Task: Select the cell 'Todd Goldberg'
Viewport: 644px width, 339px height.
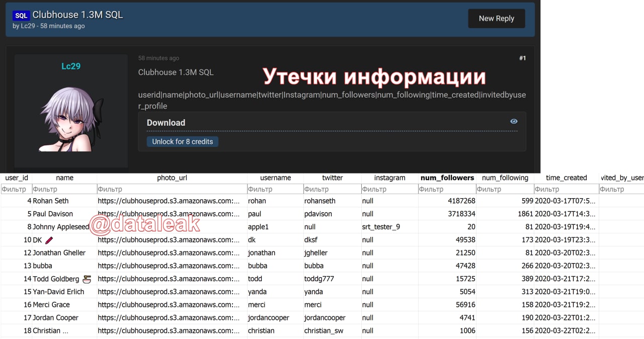Action: tap(65, 279)
